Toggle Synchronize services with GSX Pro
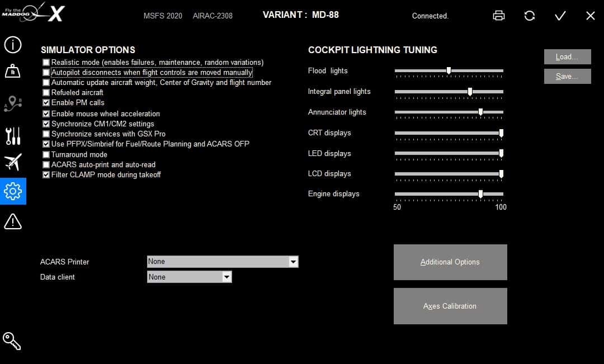The image size is (604, 364). pos(46,134)
